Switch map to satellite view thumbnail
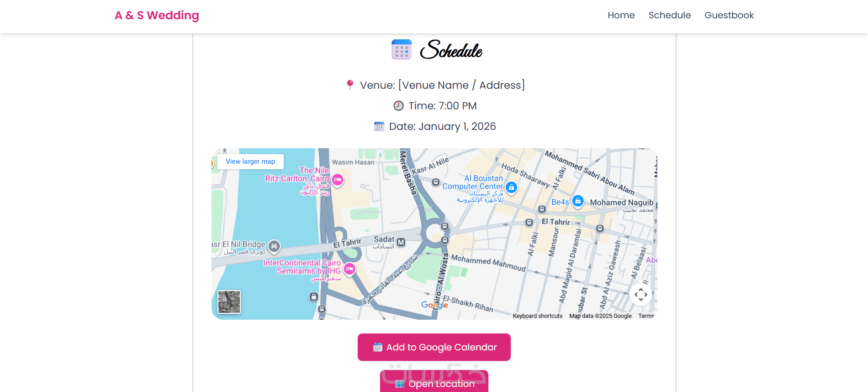This screenshot has width=868, height=392. [x=229, y=302]
